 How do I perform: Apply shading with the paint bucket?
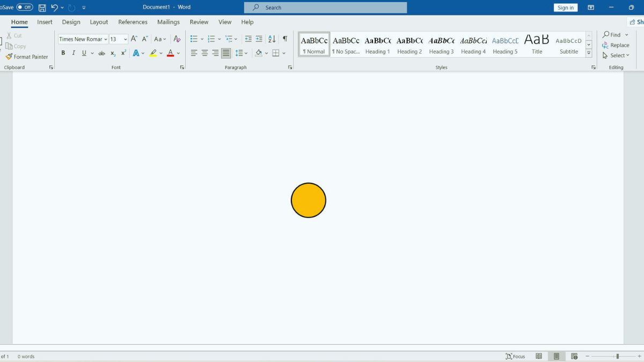pyautogui.click(x=259, y=53)
